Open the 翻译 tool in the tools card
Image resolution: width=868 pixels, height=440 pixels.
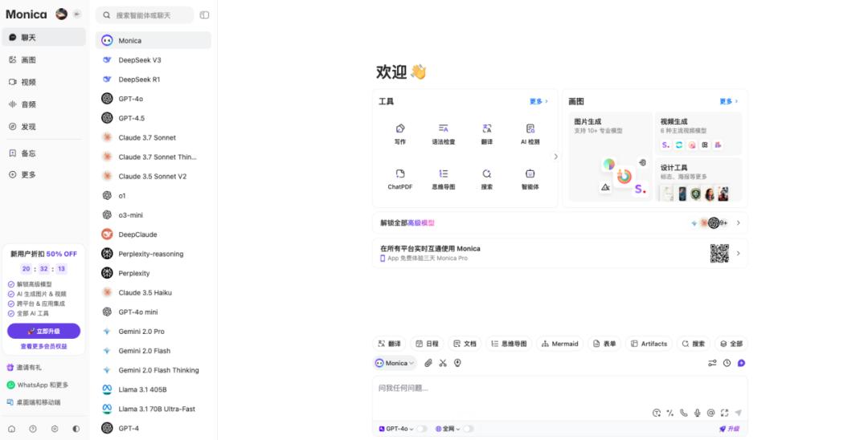click(x=486, y=134)
